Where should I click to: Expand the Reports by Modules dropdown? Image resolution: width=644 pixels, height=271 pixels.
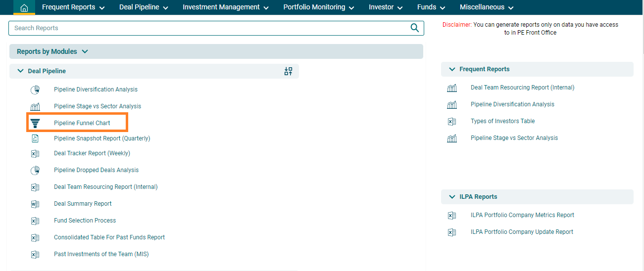coord(85,51)
